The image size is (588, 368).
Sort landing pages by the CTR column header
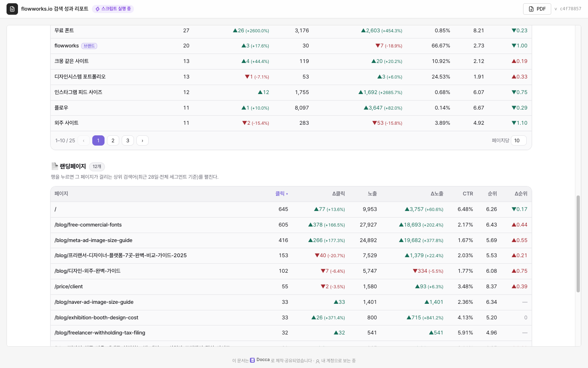468,194
